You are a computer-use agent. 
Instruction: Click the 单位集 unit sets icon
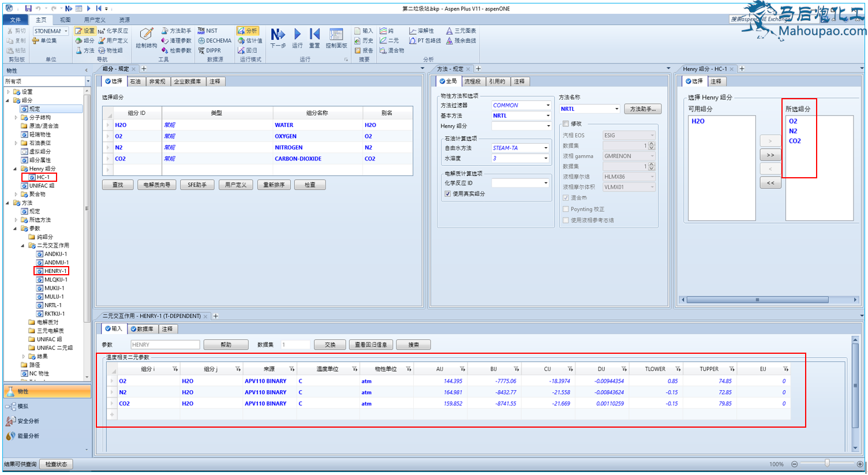click(x=44, y=40)
